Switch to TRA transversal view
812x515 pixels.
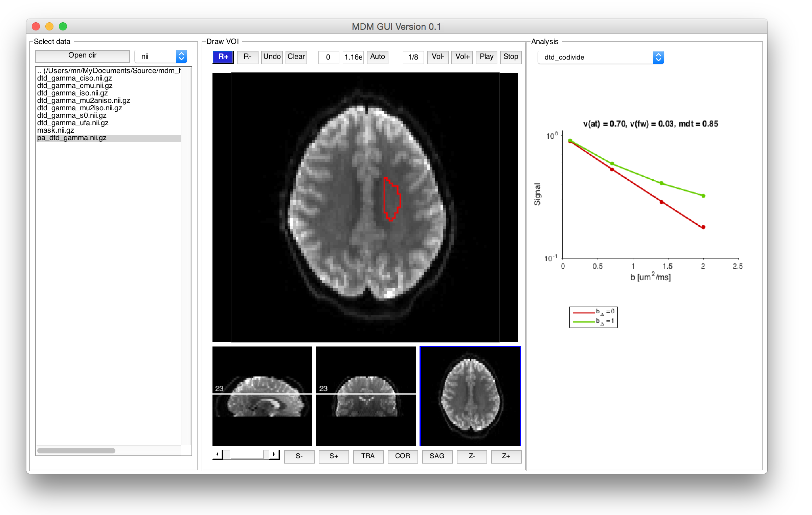(368, 456)
